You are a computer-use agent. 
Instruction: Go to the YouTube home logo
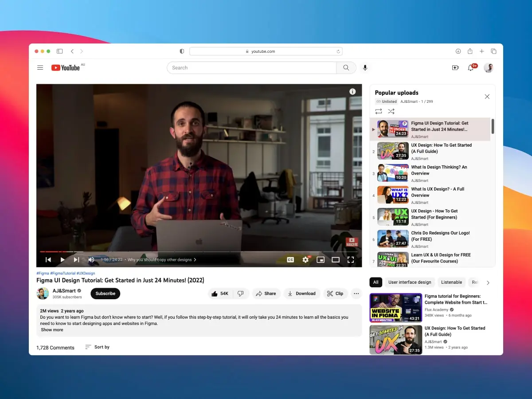[x=66, y=68]
